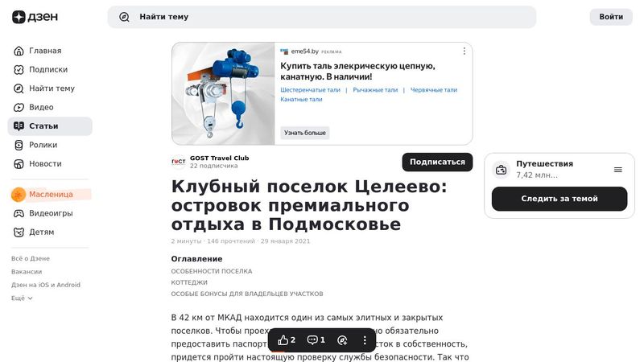
Task: Open Подписки in sidebar
Action: 50,69
